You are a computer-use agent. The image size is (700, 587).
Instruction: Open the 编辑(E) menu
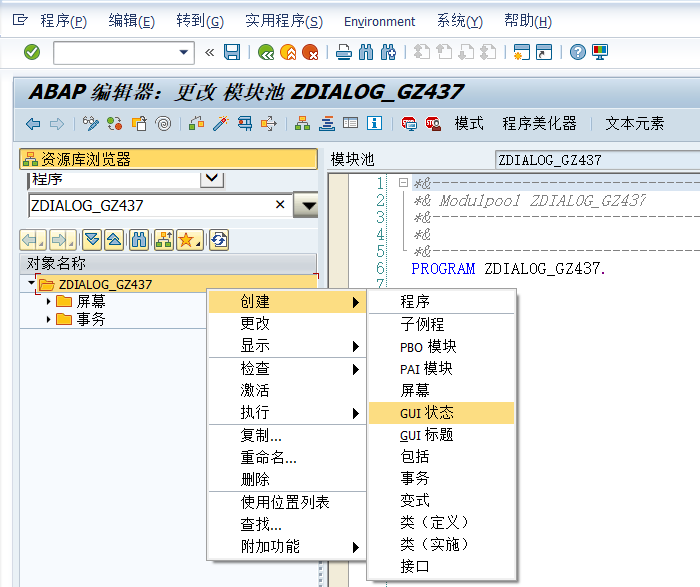point(131,21)
